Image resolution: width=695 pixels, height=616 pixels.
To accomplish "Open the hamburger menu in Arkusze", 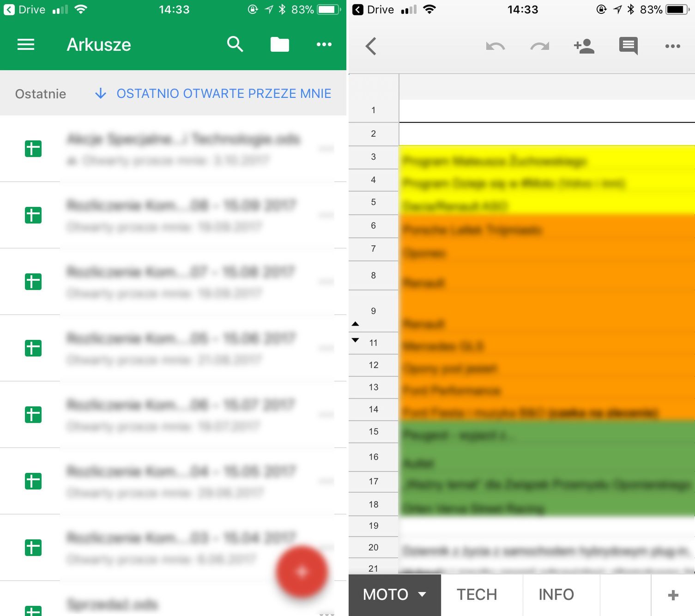I will coord(26,44).
